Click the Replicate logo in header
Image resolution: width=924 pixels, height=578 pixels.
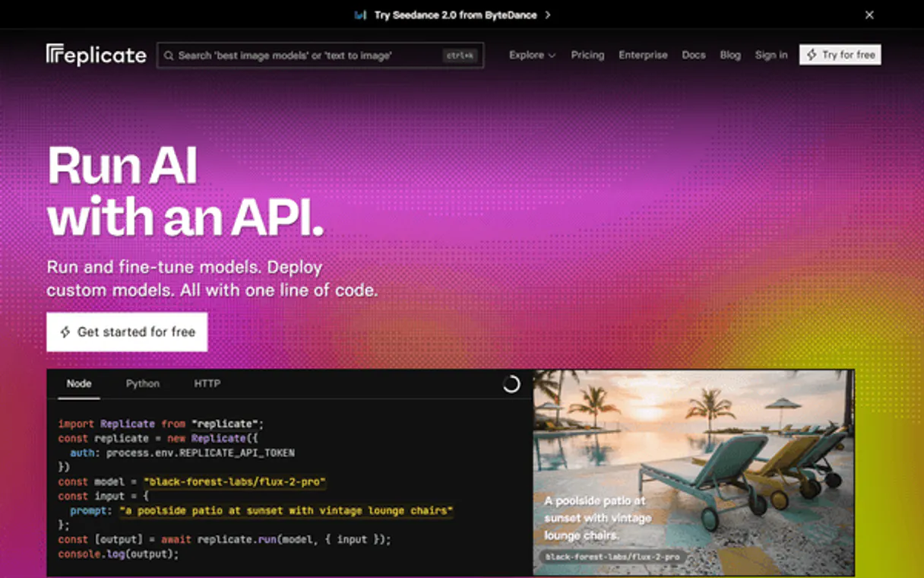pyautogui.click(x=96, y=55)
